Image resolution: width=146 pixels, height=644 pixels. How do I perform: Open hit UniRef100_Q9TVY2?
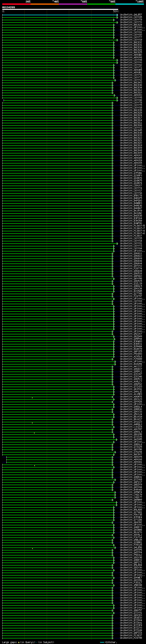point(131,266)
